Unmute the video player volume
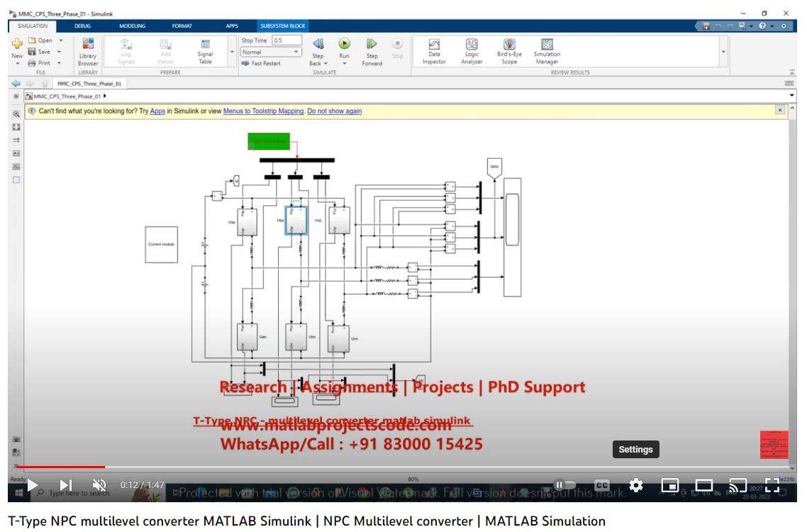 coord(99,485)
